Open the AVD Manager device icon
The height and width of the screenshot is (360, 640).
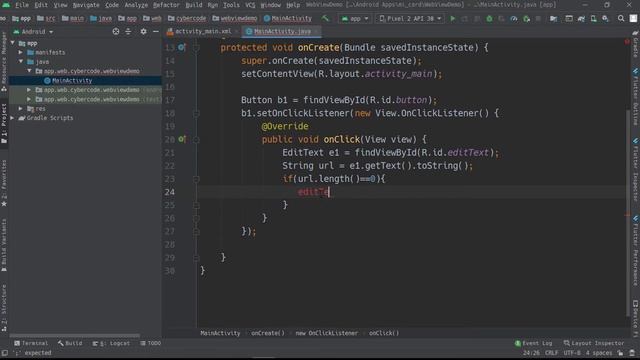[593, 18]
